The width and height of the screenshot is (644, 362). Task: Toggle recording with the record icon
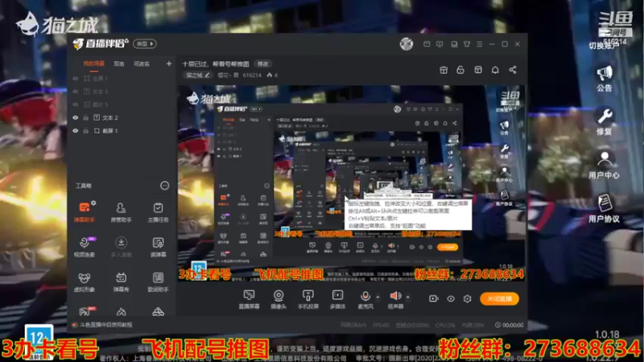[x=434, y=298]
